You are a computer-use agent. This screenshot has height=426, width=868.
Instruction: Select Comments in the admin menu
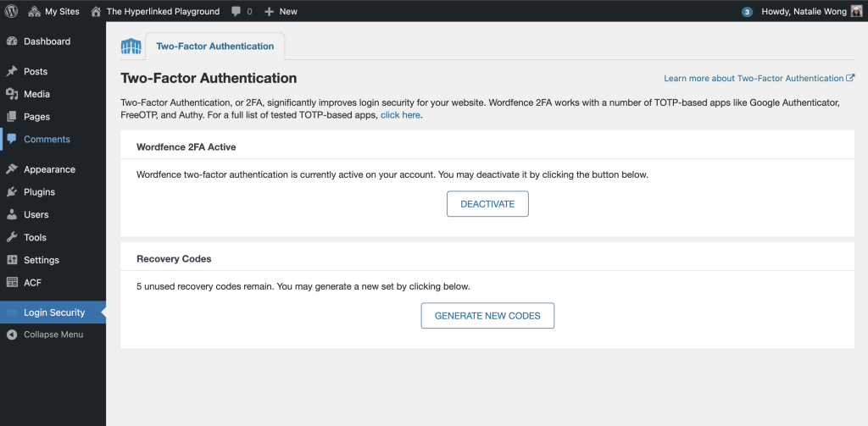point(47,140)
